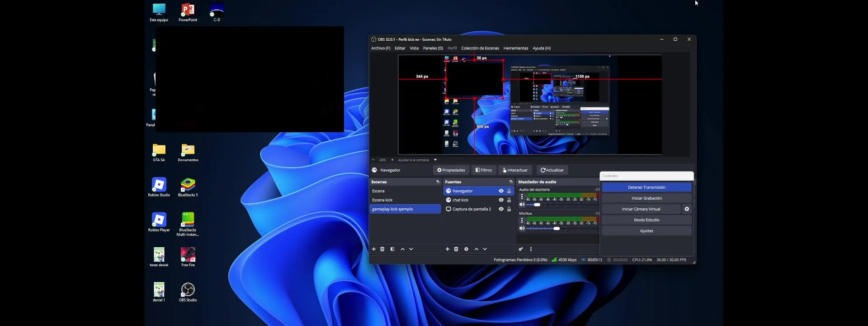The width and height of the screenshot is (868, 326).
Task: Open Ajustes settings button
Action: [x=646, y=231]
